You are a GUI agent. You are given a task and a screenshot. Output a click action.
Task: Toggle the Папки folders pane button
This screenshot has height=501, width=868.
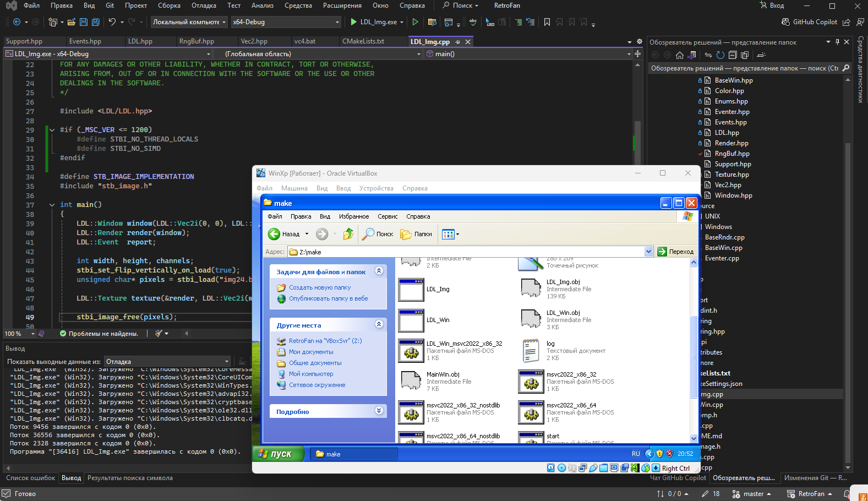click(x=417, y=235)
